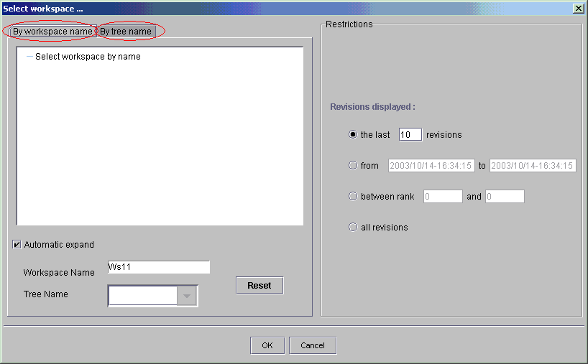
Task: Select the 'Select workspace by name' tree node
Action: click(88, 57)
